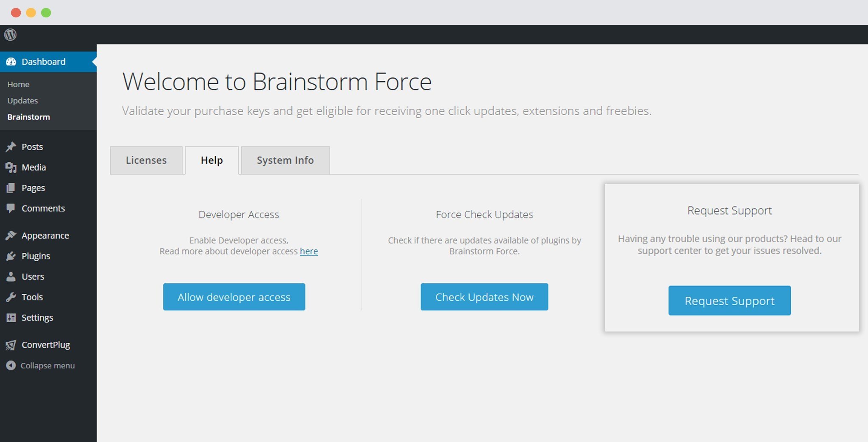868x442 pixels.
Task: Click the ConvertPlug paper-plane icon
Action: pyautogui.click(x=11, y=345)
